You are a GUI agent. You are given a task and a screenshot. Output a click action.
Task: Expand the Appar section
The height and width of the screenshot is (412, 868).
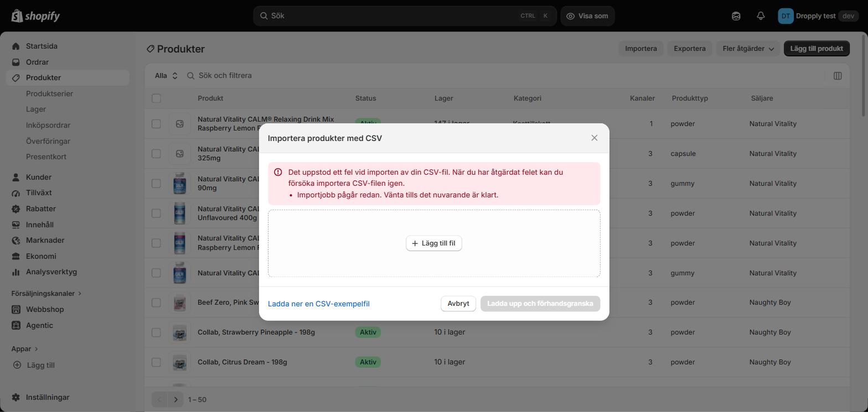[x=25, y=349]
